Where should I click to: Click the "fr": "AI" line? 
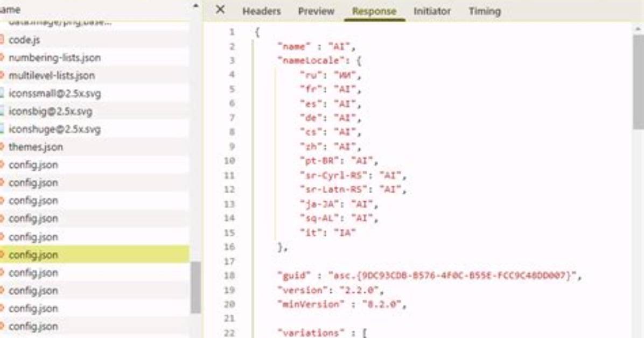click(x=331, y=89)
